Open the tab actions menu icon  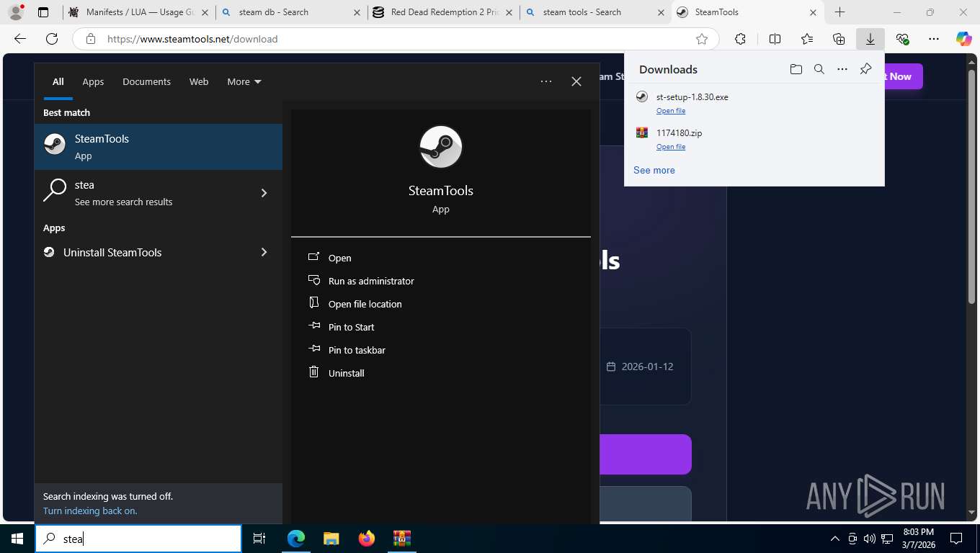coord(43,12)
